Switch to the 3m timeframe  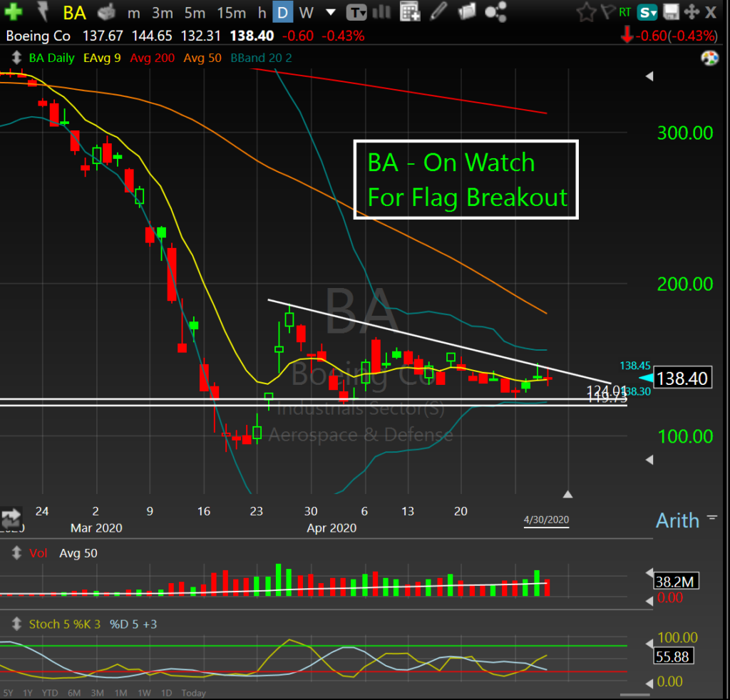163,13
